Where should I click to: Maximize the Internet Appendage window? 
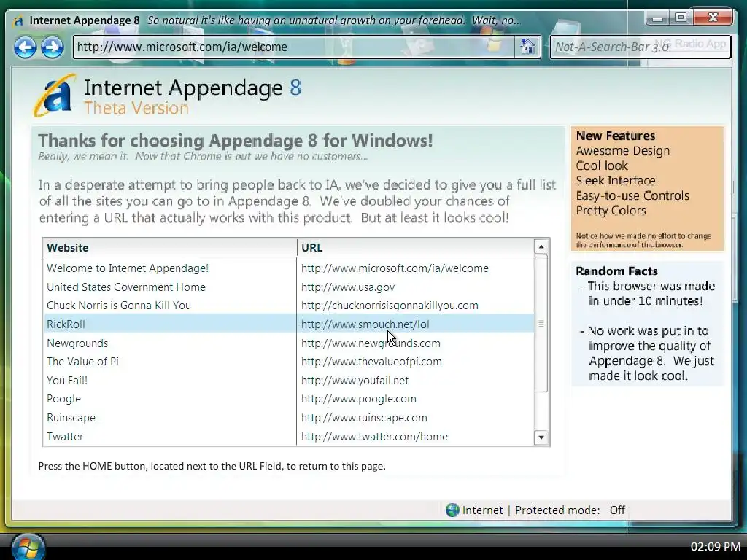pyautogui.click(x=681, y=17)
